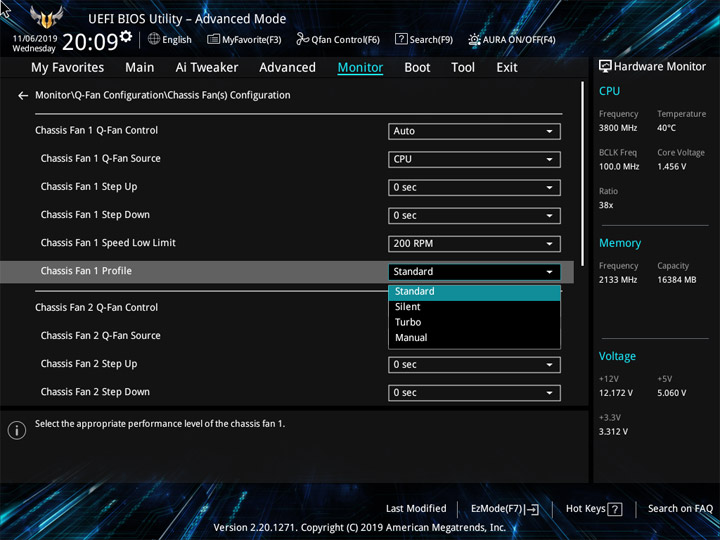Click MyFavorite(F3) text button
The height and width of the screenshot is (540, 720).
252,40
